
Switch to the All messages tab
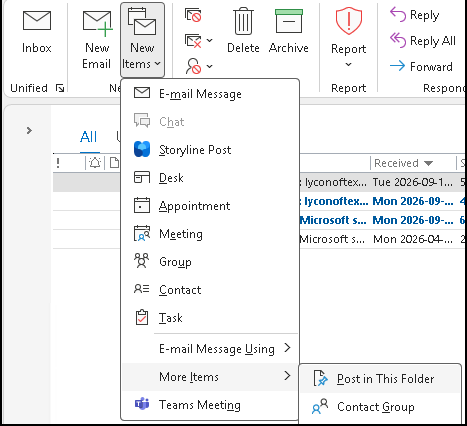point(89,137)
